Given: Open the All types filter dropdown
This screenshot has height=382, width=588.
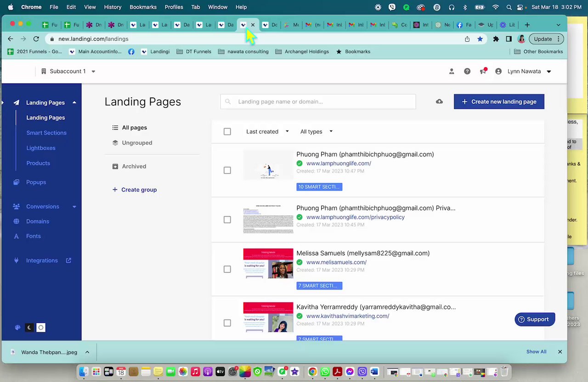Looking at the screenshot, I should (316, 132).
